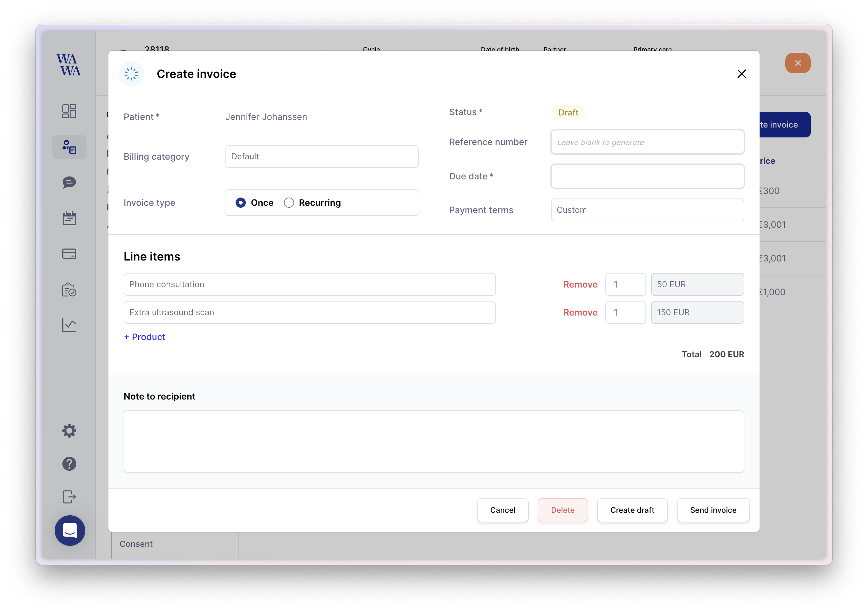This screenshot has height=612, width=868.
Task: Click the analytics chart icon in sidebar
Action: click(x=70, y=325)
